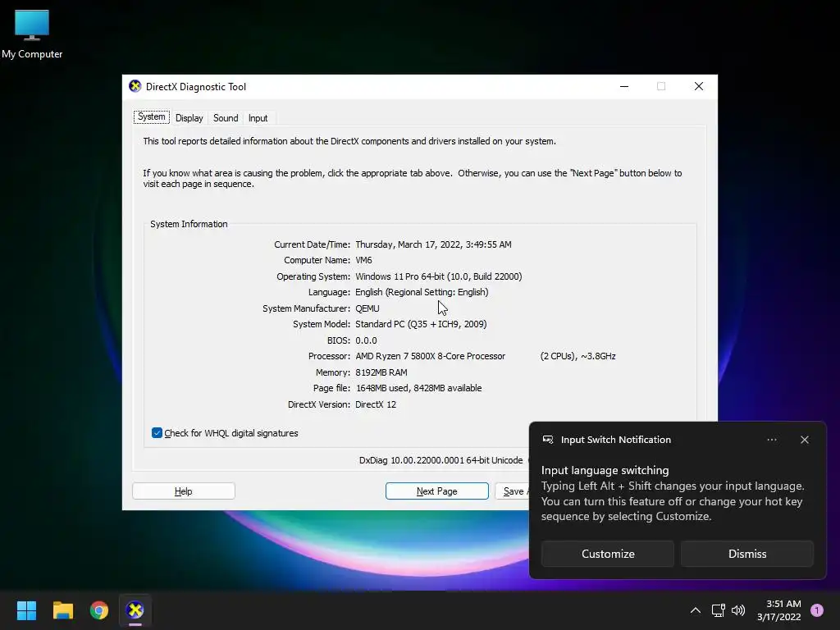The height and width of the screenshot is (630, 840).
Task: Close the Input Switch Notification toast
Action: point(805,440)
